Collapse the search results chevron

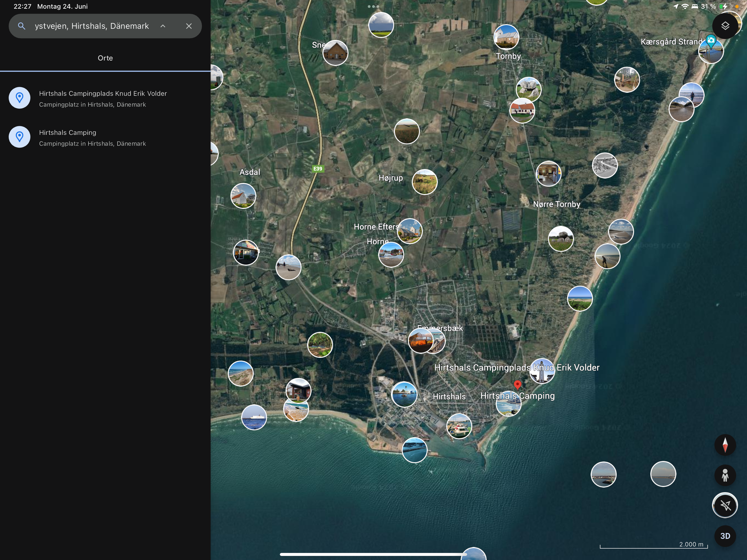163,26
